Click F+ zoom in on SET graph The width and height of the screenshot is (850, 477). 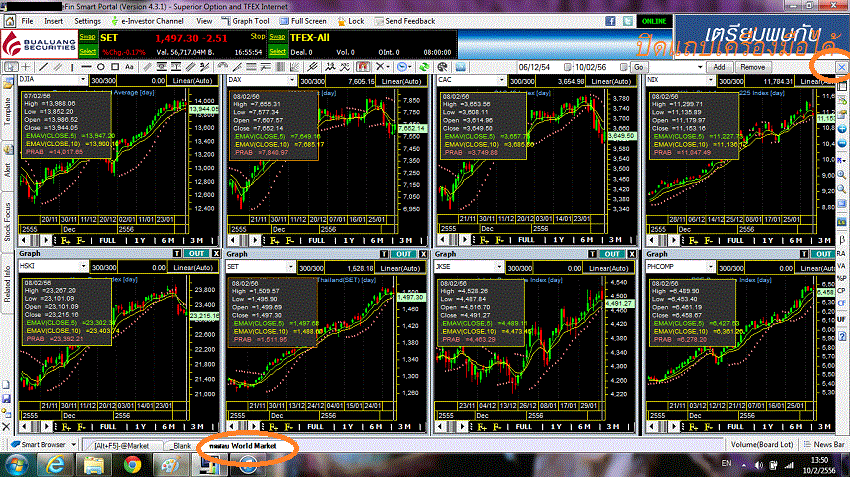coord(273,427)
